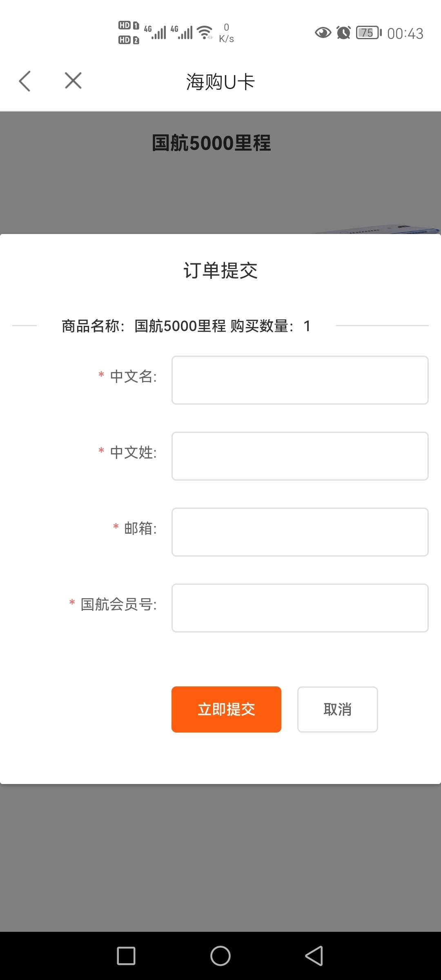Cancel the order via 取消 button
Viewport: 441px width, 980px height.
tap(337, 709)
